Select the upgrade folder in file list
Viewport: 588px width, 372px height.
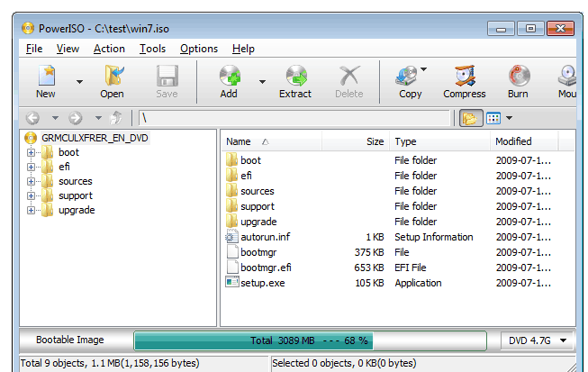(x=258, y=222)
